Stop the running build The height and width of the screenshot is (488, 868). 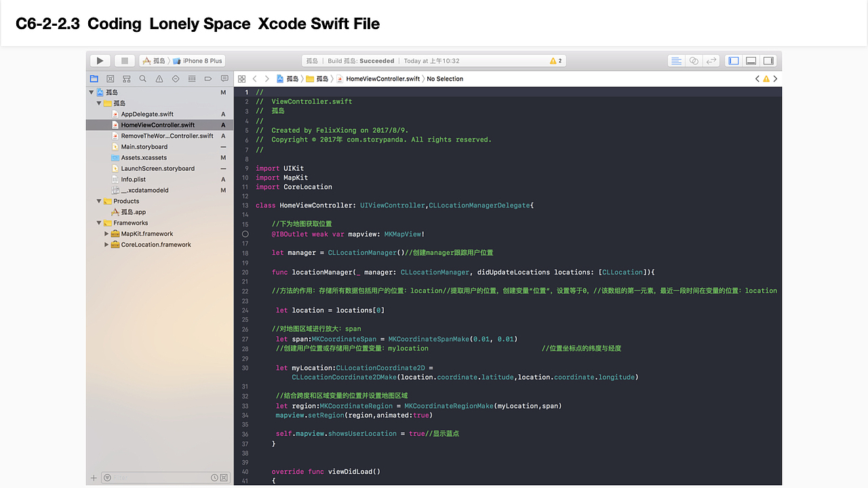pyautogui.click(x=125, y=60)
